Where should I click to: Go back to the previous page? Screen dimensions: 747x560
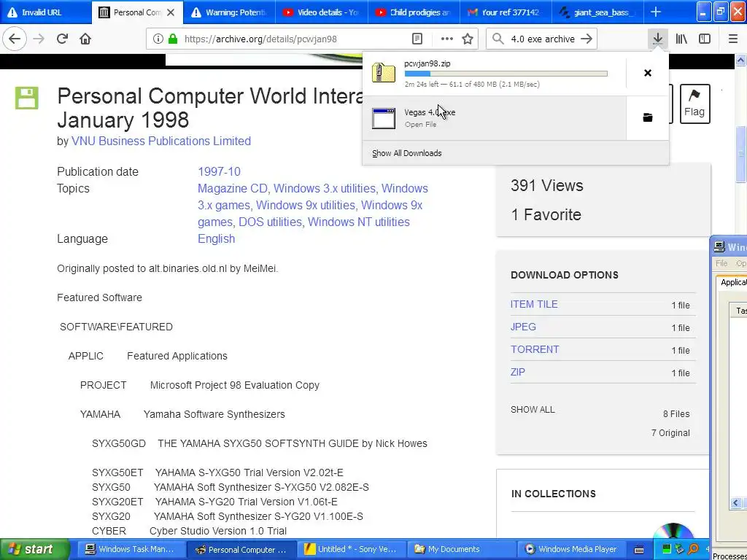15,39
